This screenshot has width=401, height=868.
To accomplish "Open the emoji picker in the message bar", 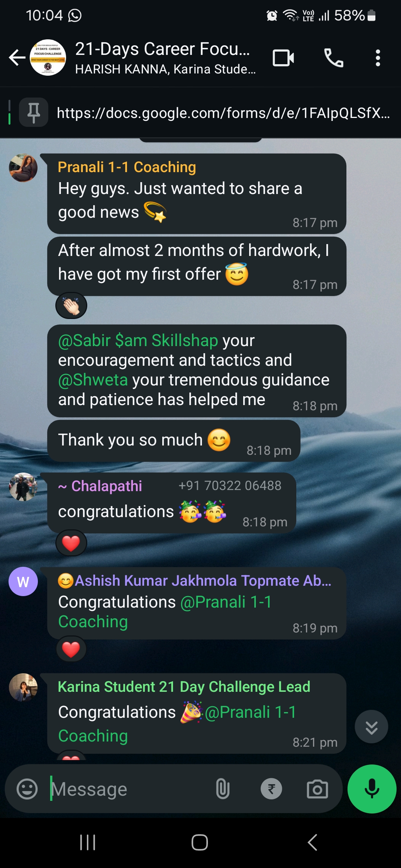I will [x=27, y=789].
